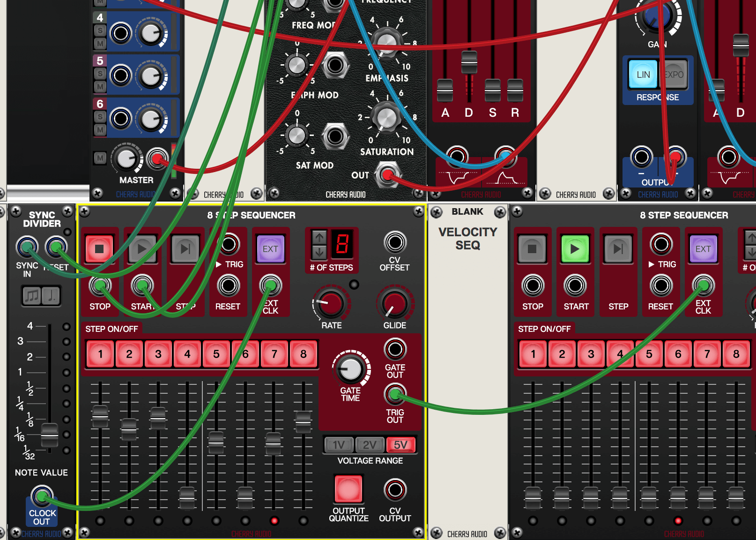Increase number of steps with the up arrow
Screen dimensions: 756x540
pyautogui.click(x=319, y=238)
